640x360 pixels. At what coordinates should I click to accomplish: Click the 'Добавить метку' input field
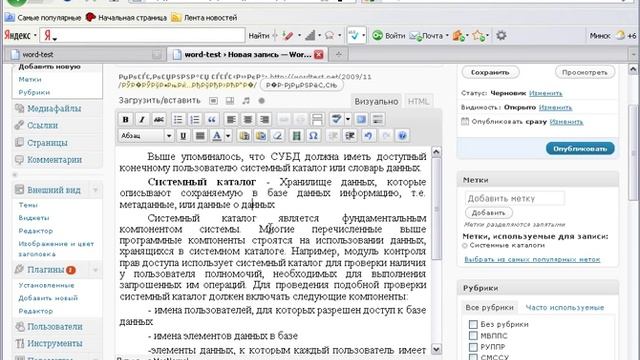pyautogui.click(x=515, y=198)
